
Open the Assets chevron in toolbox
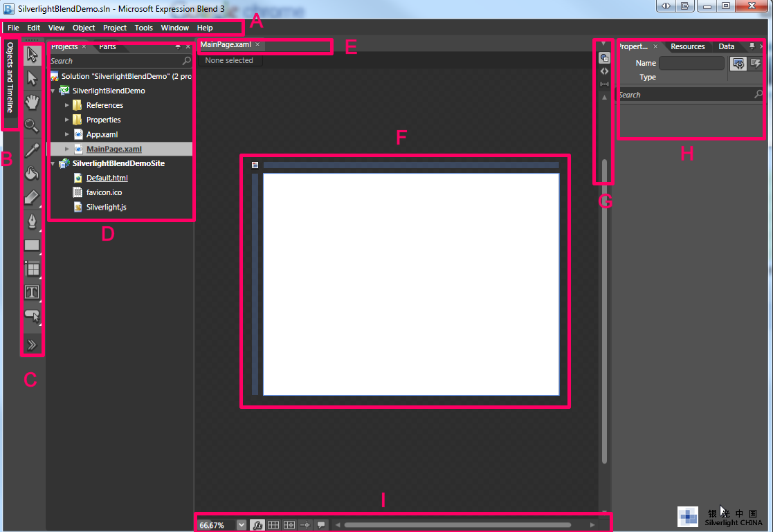coord(32,345)
